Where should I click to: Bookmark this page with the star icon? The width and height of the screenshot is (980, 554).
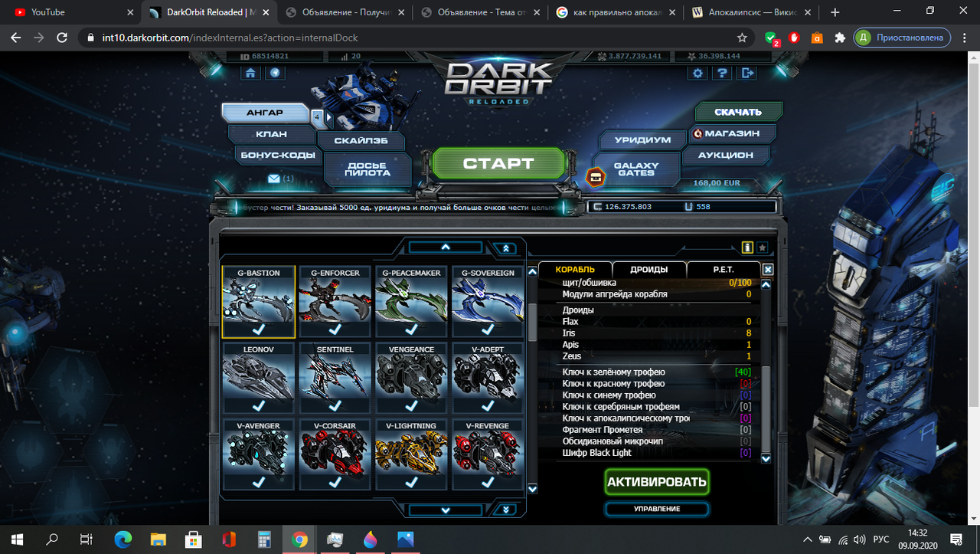coord(742,37)
